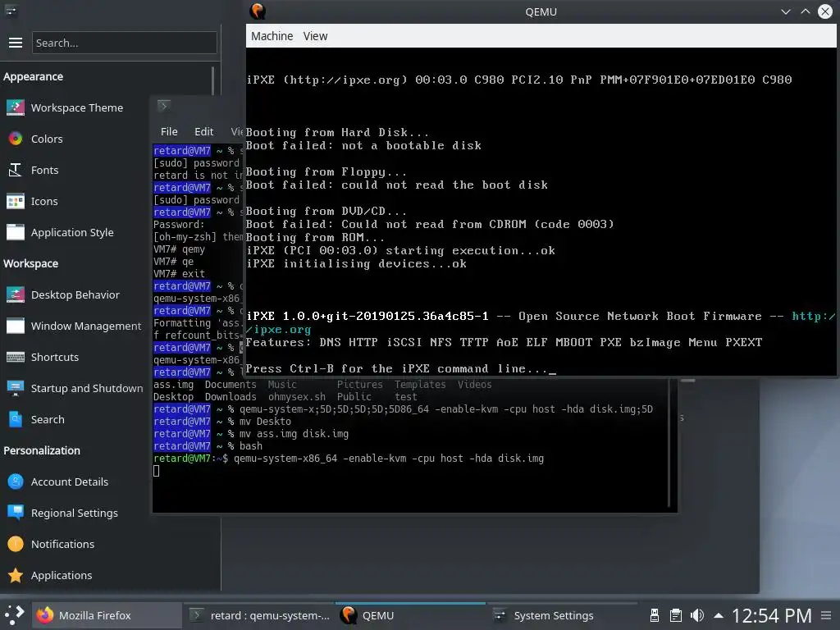The width and height of the screenshot is (840, 630).
Task: Click the Personalization section heading
Action: (42, 450)
